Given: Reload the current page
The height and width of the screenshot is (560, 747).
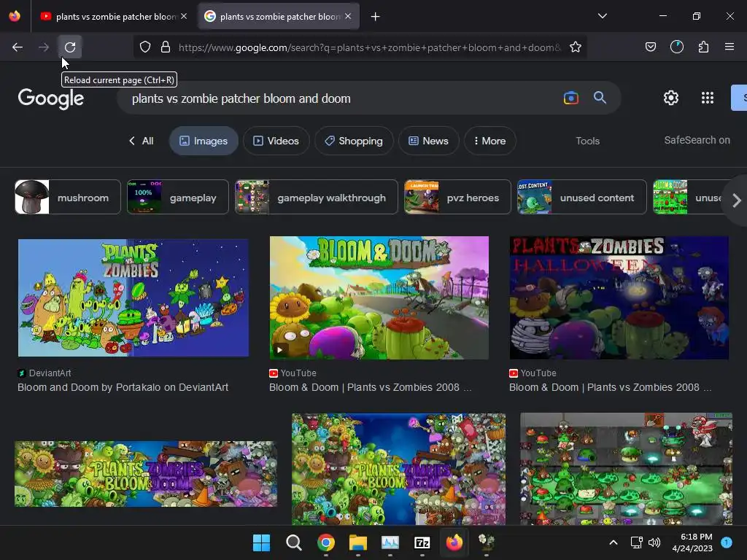Looking at the screenshot, I should coord(70,47).
